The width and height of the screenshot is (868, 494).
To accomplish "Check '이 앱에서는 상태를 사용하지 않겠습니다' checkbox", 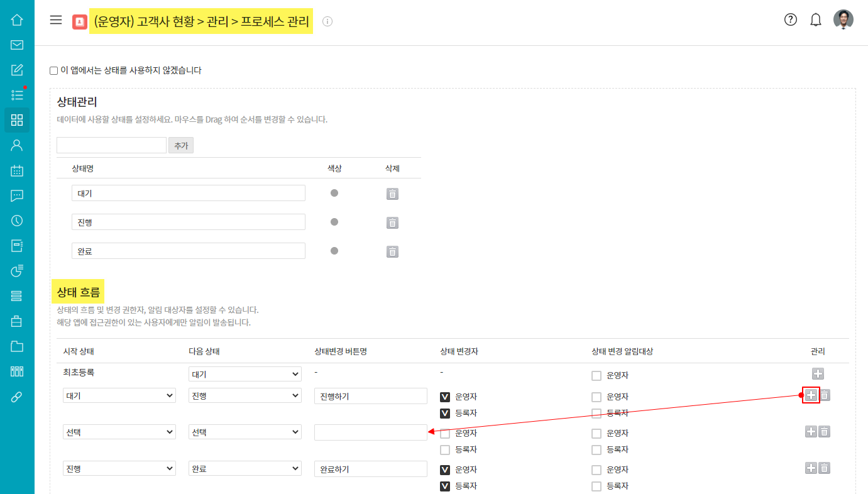I will click(x=54, y=71).
